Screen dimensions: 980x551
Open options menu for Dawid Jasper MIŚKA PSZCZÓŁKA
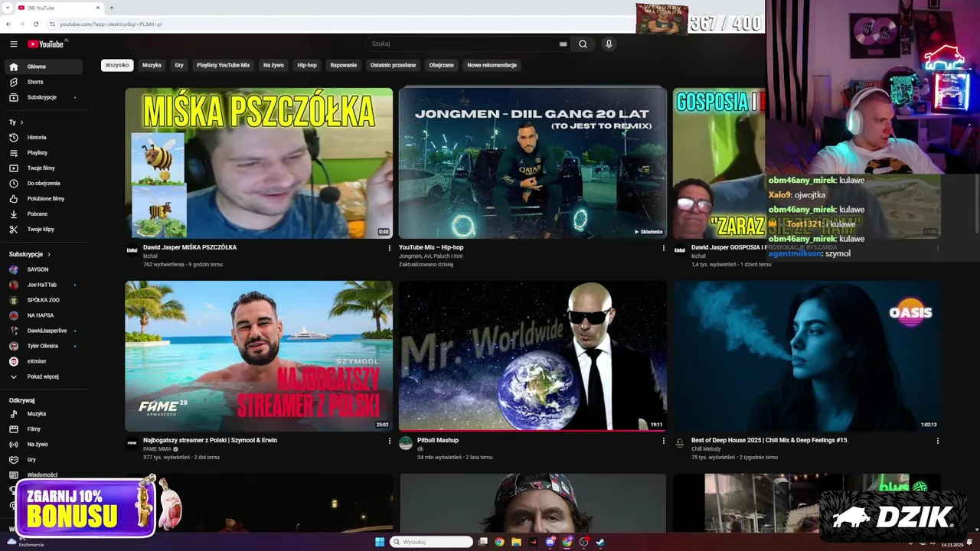click(390, 248)
